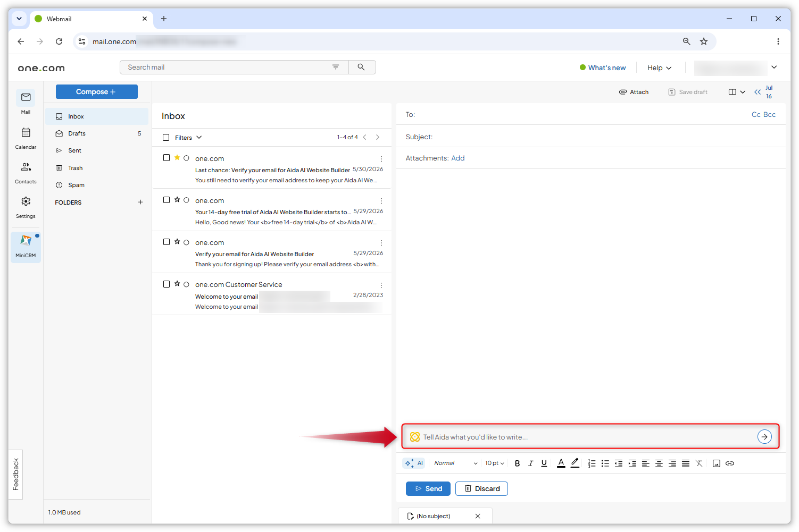Check the 14-day free trial email checkbox
The image size is (799, 532).
(167, 200)
